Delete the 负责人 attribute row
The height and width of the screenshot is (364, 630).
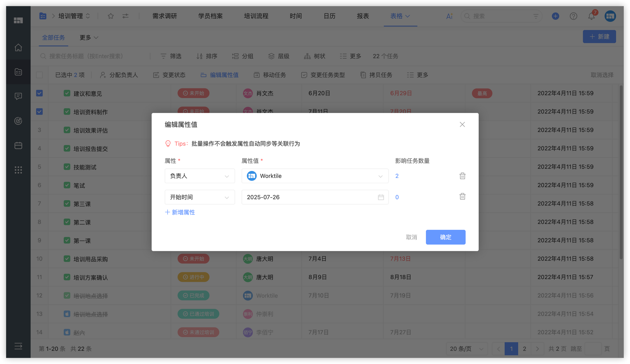(462, 176)
